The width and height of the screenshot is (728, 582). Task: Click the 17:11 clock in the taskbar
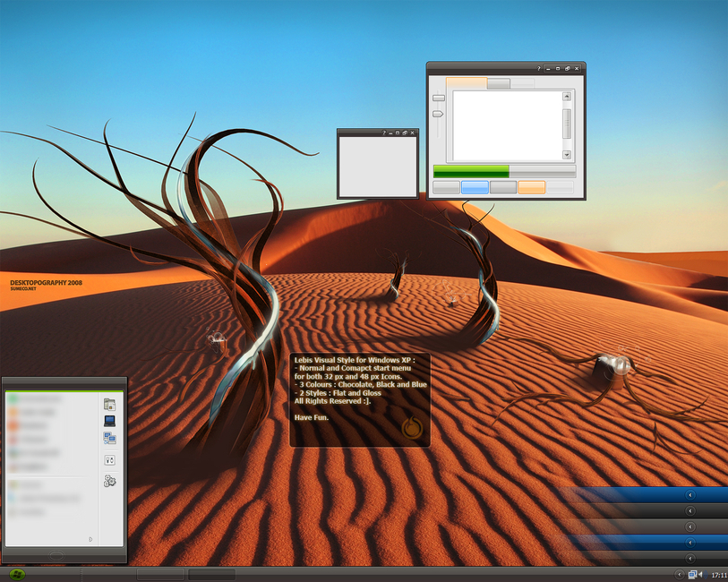click(719, 575)
